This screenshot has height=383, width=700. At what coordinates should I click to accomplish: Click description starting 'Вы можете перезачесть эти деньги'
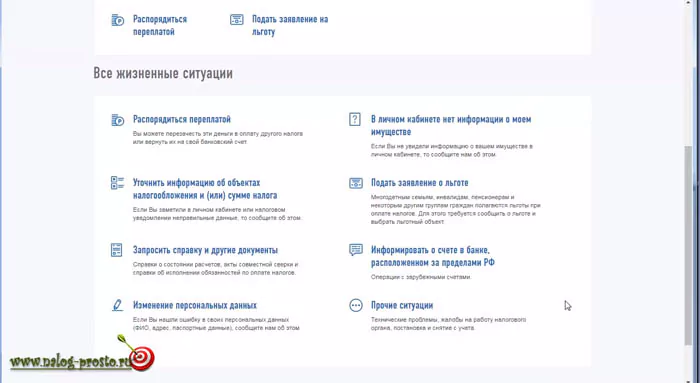(x=218, y=138)
